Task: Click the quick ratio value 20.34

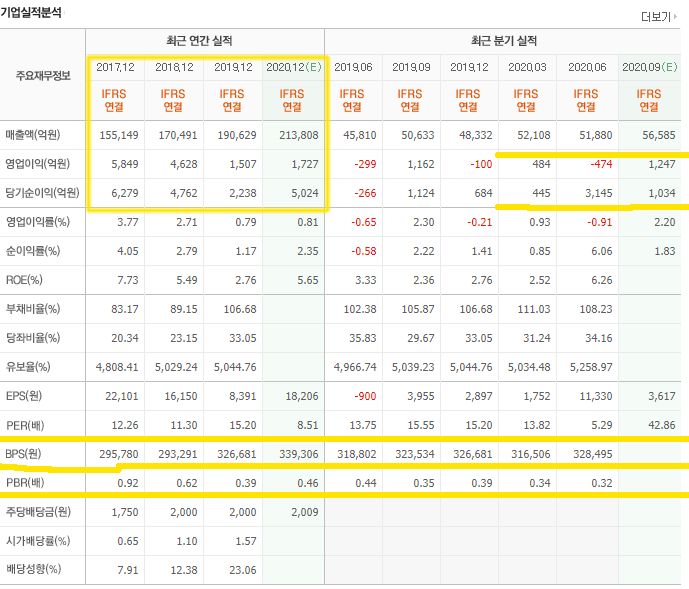Action: [x=125, y=338]
